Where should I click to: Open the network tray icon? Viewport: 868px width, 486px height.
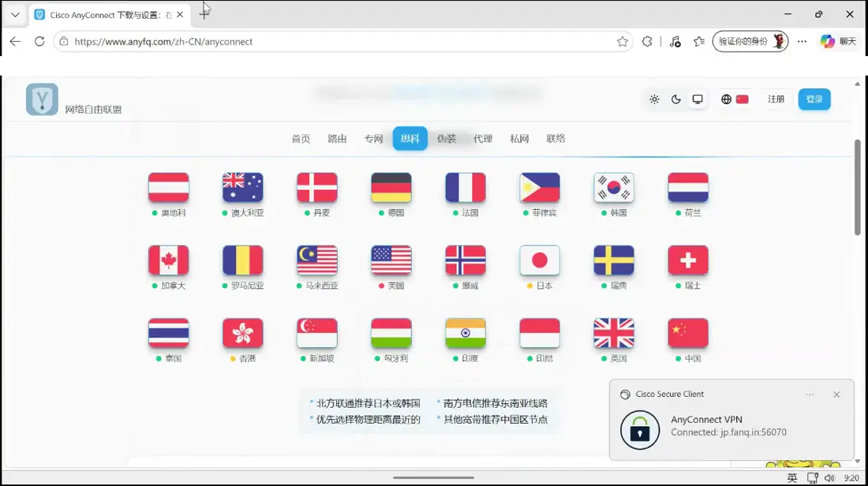[812, 477]
